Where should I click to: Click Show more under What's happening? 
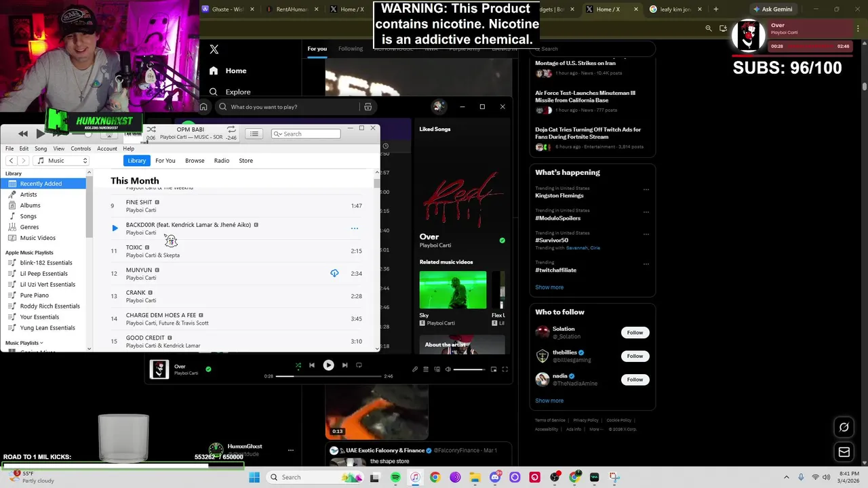point(549,287)
